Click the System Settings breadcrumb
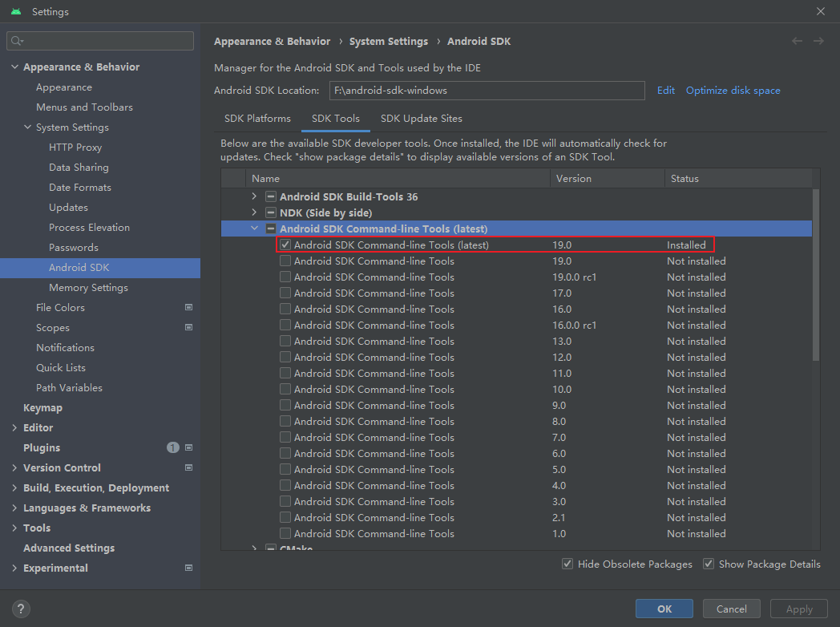 [389, 41]
